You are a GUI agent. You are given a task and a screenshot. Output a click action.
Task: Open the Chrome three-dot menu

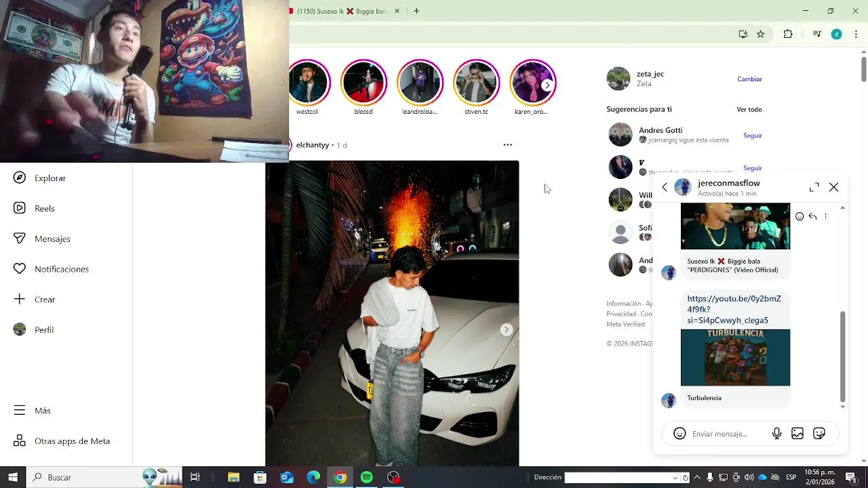(x=856, y=34)
